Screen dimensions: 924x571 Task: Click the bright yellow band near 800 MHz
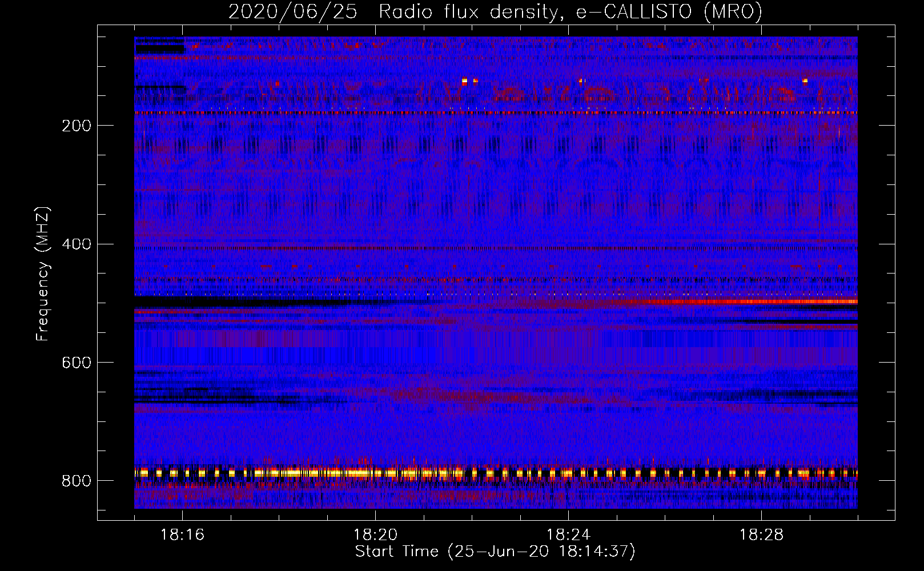[x=496, y=473]
